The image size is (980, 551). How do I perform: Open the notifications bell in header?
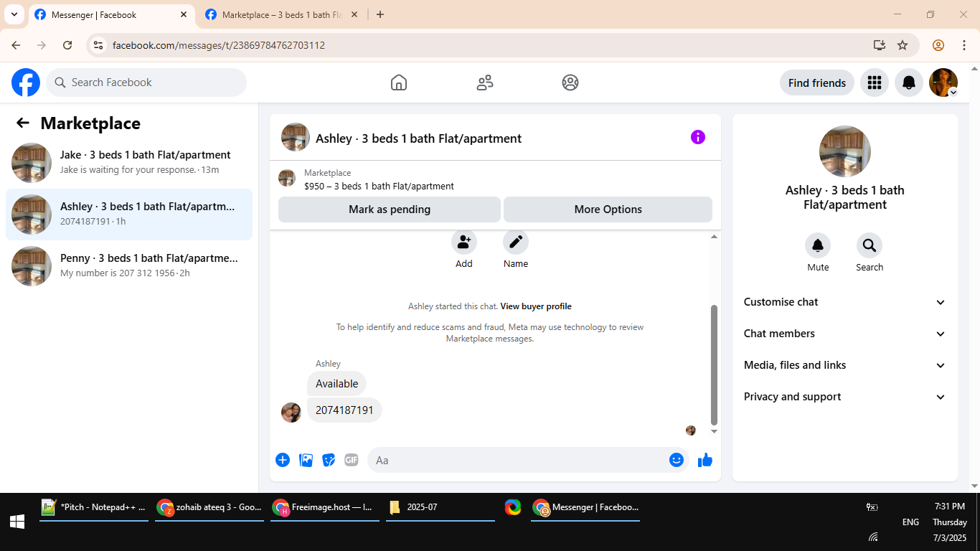pyautogui.click(x=909, y=83)
